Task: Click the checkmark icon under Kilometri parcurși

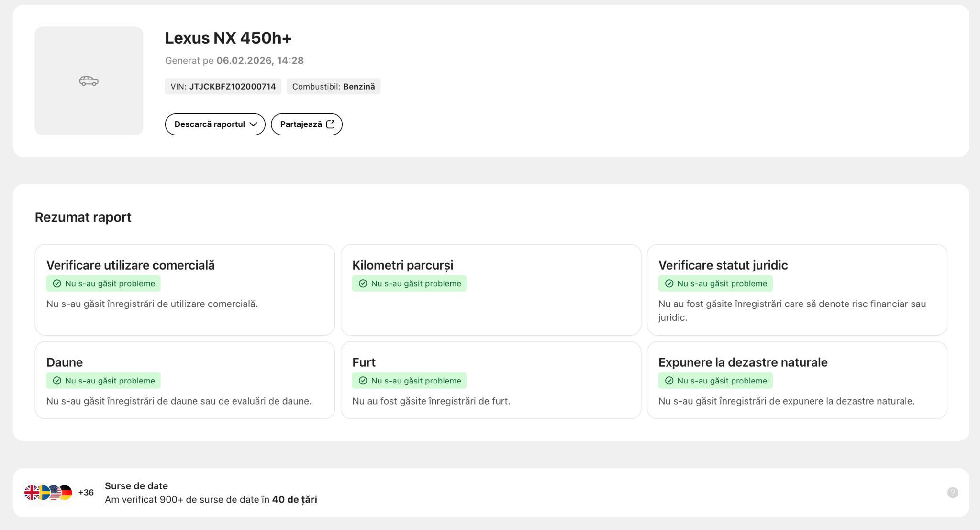Action: click(363, 283)
